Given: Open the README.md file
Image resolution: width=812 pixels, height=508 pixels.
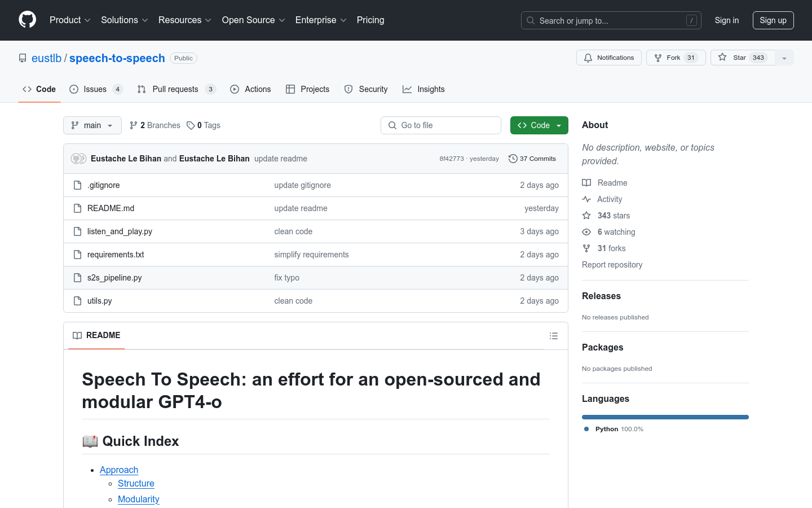Looking at the screenshot, I should [x=111, y=208].
